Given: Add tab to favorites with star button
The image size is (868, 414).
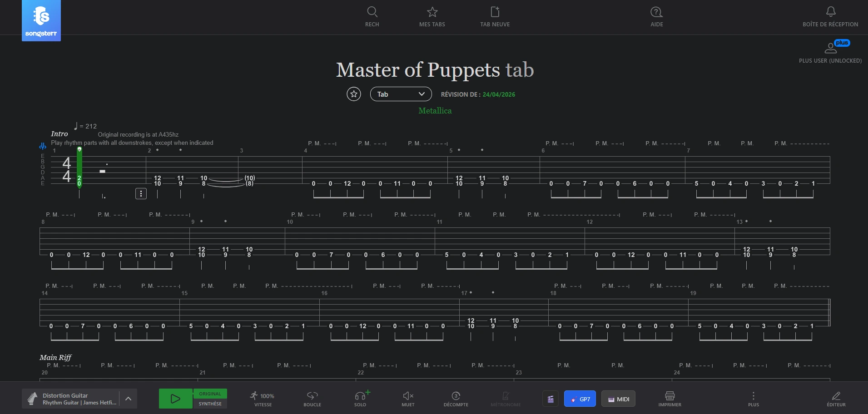Looking at the screenshot, I should point(354,94).
